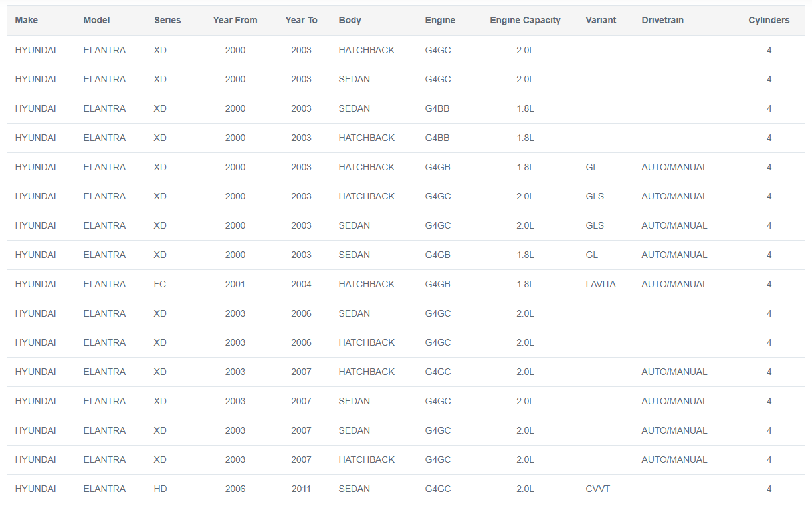This screenshot has width=812, height=524.
Task: Click 1.8L capacity in the LAVITA row
Action: click(x=525, y=284)
